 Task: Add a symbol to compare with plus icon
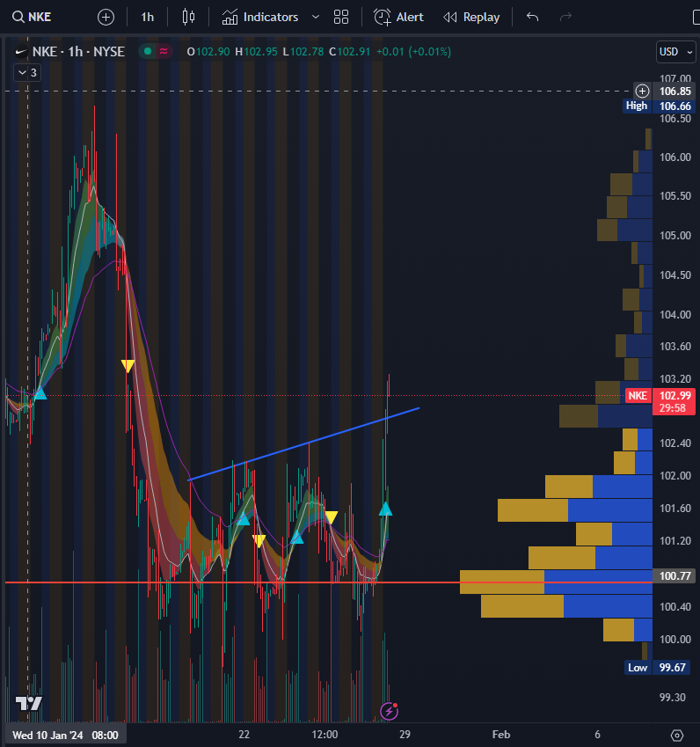click(x=106, y=18)
